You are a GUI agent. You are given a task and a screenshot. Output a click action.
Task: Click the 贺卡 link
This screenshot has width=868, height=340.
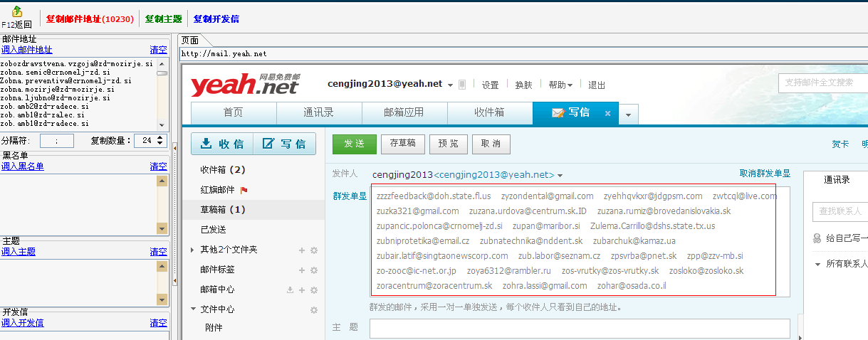pyautogui.click(x=840, y=144)
